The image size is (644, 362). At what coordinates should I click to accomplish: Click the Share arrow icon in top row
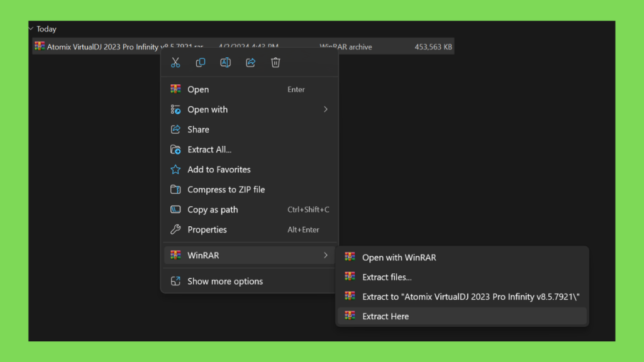[250, 62]
